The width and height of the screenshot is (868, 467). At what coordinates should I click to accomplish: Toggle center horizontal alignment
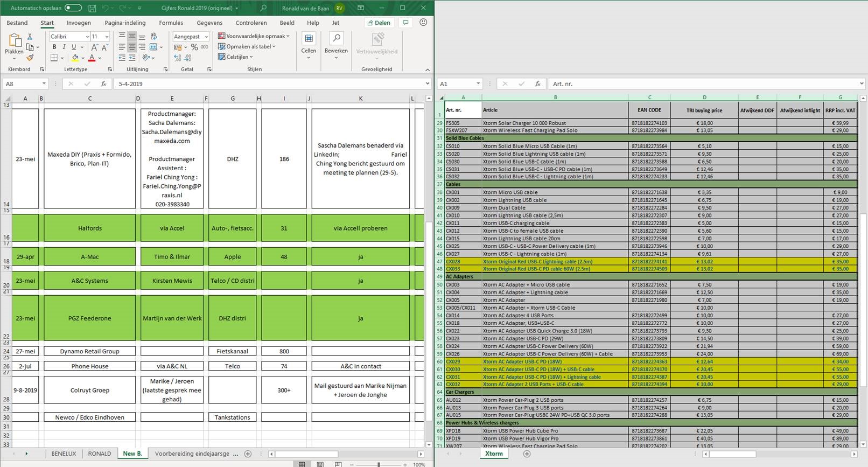[x=132, y=47]
